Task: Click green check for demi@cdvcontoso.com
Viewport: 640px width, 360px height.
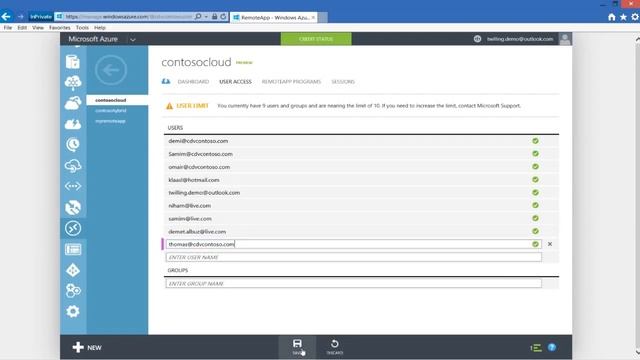Action: coord(535,141)
